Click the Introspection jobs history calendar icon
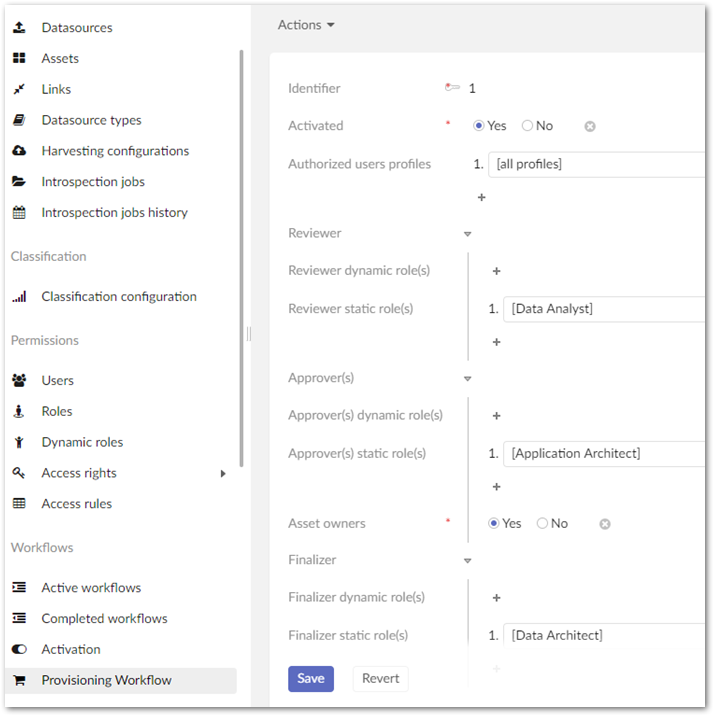The width and height of the screenshot is (714, 716). click(x=19, y=213)
